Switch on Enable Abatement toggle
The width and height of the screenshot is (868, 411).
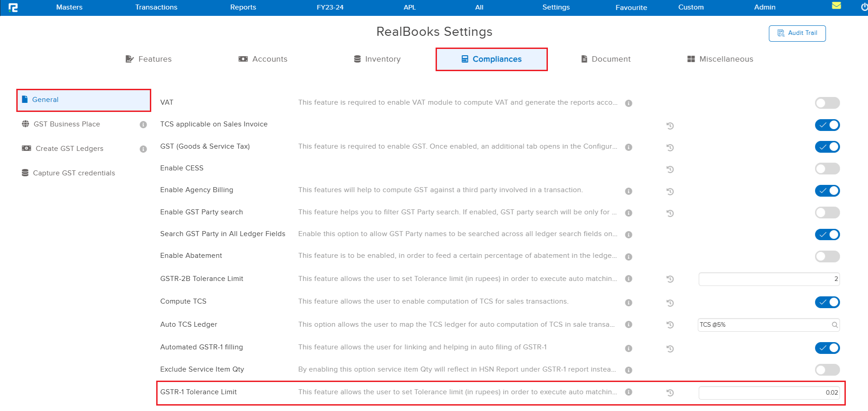point(827,256)
